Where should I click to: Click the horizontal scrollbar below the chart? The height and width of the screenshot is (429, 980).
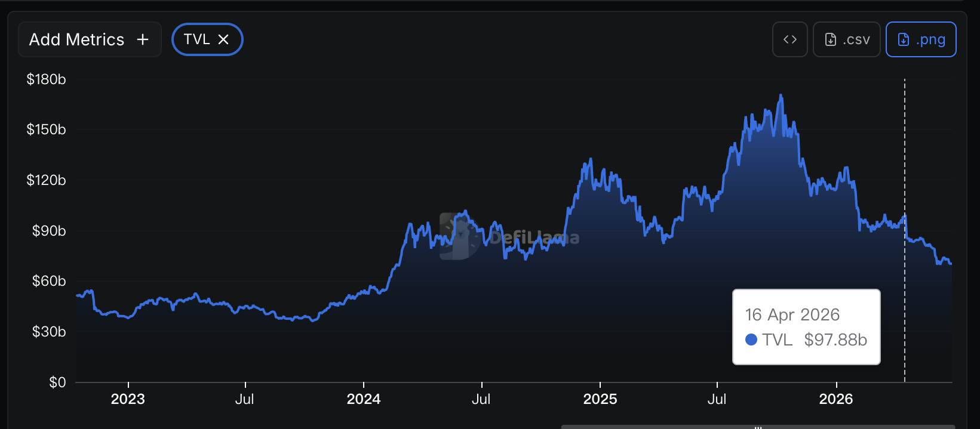point(758,427)
